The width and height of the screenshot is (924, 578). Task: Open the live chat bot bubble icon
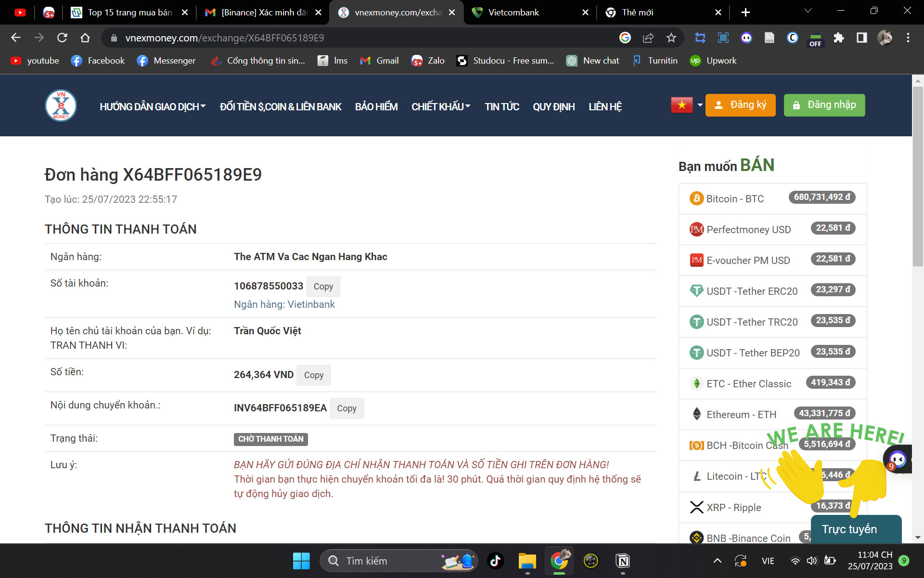coord(897,459)
